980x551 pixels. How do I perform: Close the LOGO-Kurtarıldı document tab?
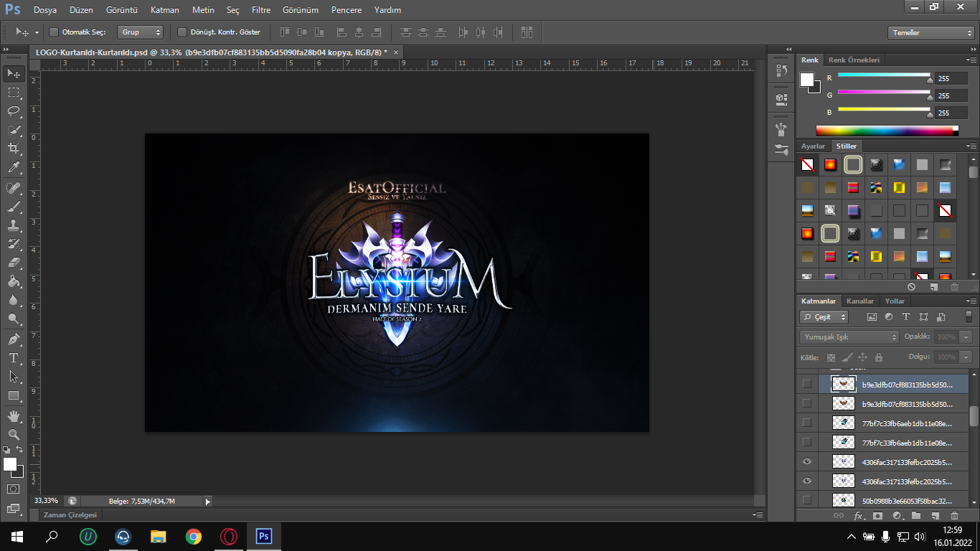click(x=395, y=52)
